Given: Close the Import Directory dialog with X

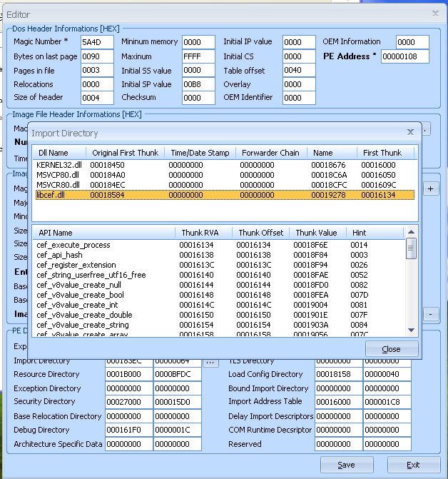Looking at the screenshot, I should [410, 132].
